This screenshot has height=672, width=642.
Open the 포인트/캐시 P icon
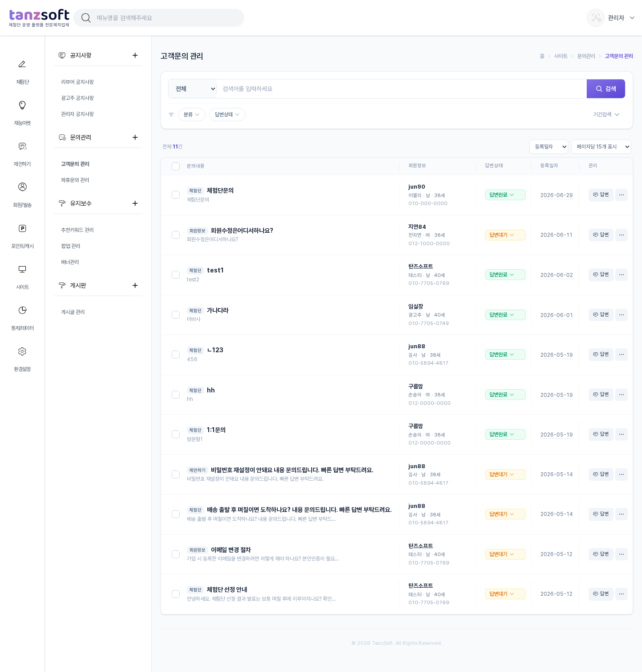coord(22,228)
